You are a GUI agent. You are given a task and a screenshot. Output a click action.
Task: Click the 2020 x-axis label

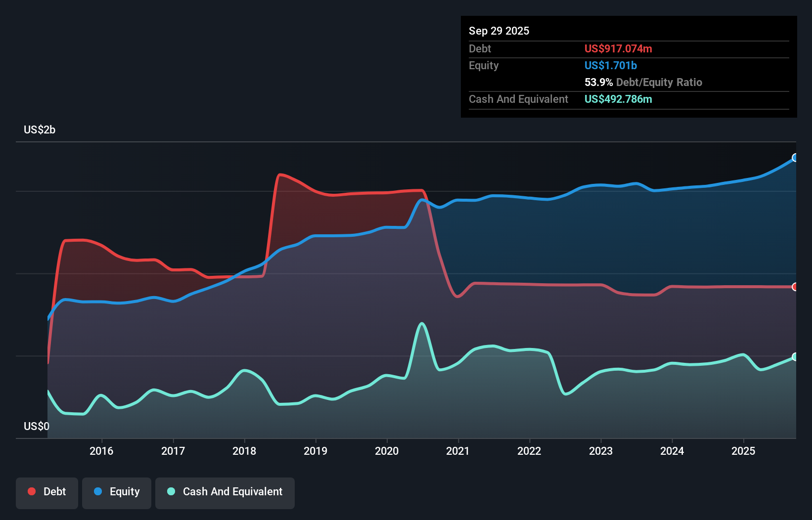pyautogui.click(x=387, y=451)
